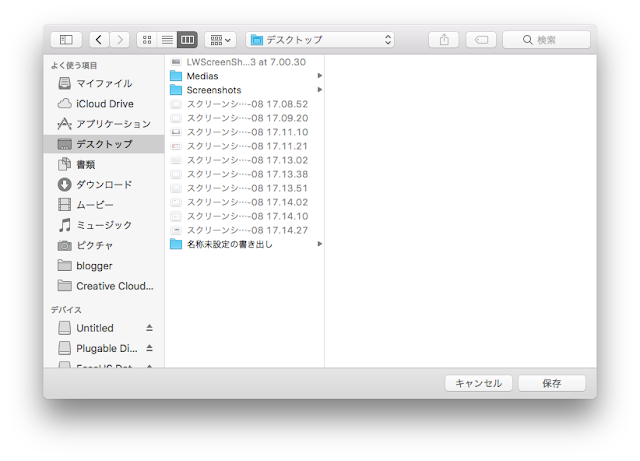Screen dimensions: 640x461
Task: Select screenshot file ending 17.08.52
Action: (245, 104)
